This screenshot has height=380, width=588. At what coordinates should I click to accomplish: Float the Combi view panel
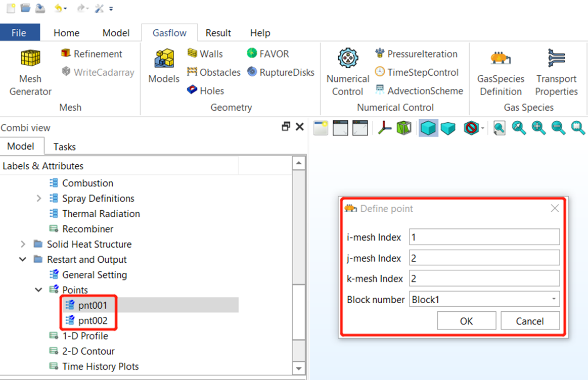click(x=286, y=127)
